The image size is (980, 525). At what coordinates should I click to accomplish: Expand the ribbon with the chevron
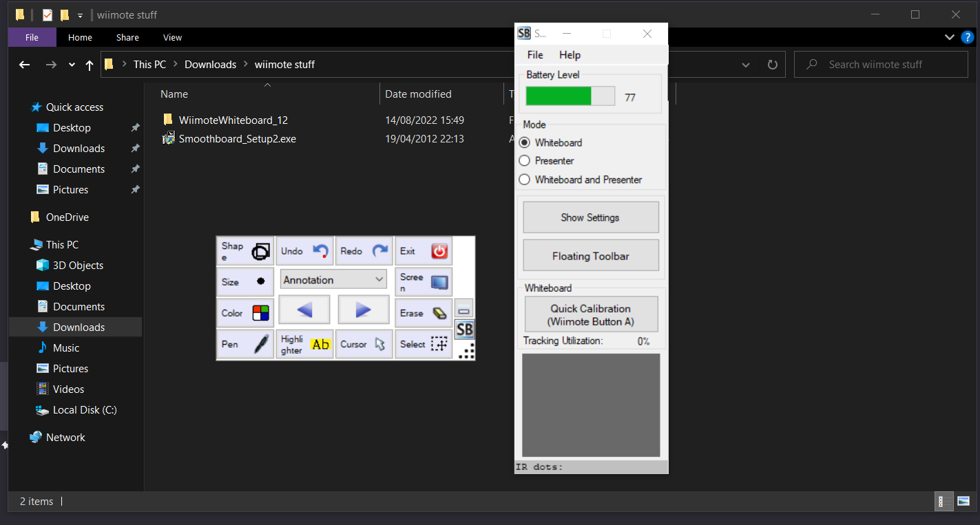pyautogui.click(x=950, y=37)
